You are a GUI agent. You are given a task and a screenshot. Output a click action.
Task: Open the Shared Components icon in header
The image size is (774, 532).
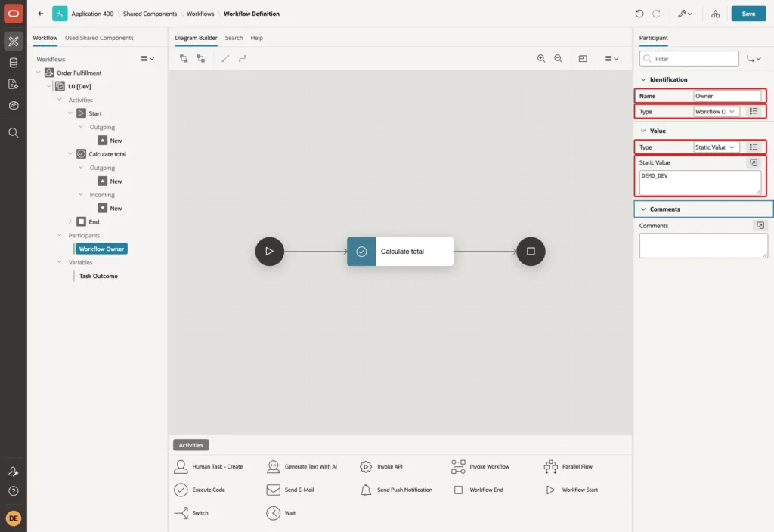click(715, 14)
